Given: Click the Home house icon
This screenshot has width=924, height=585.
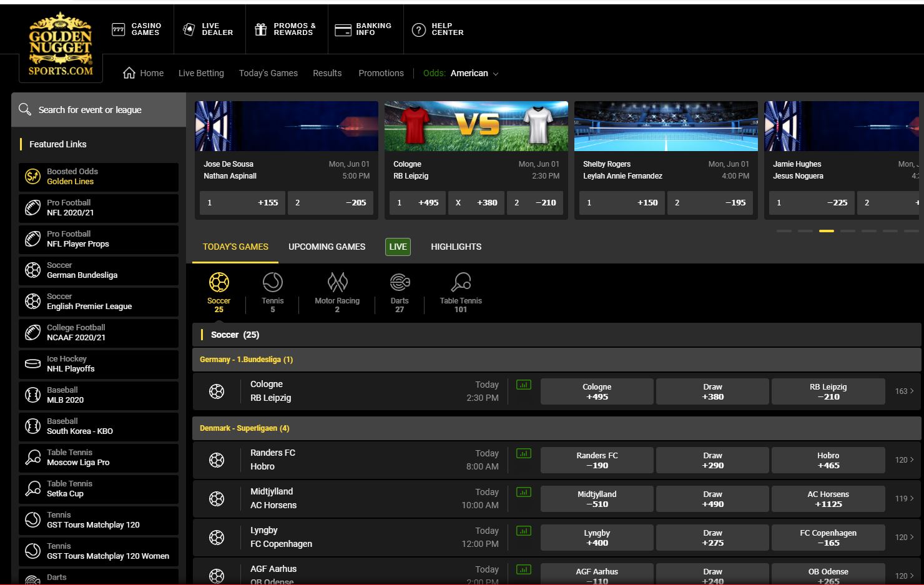Looking at the screenshot, I should tap(129, 73).
